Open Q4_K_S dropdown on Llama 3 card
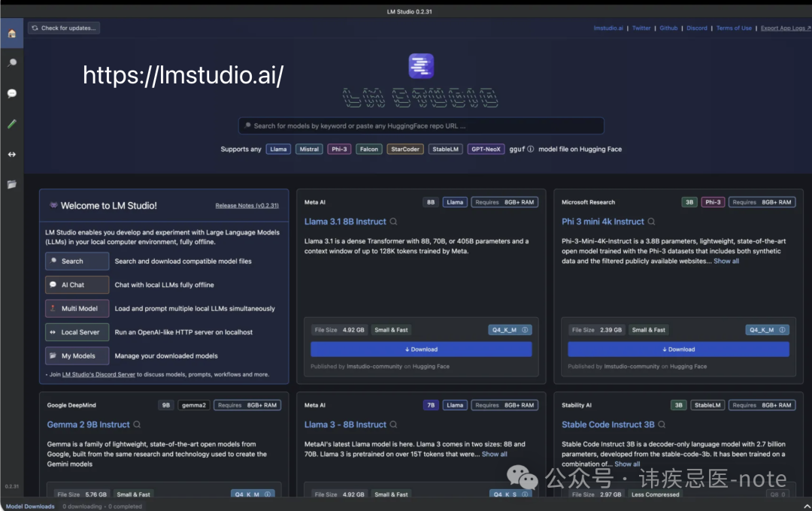Image resolution: width=812 pixels, height=511 pixels. [x=510, y=494]
